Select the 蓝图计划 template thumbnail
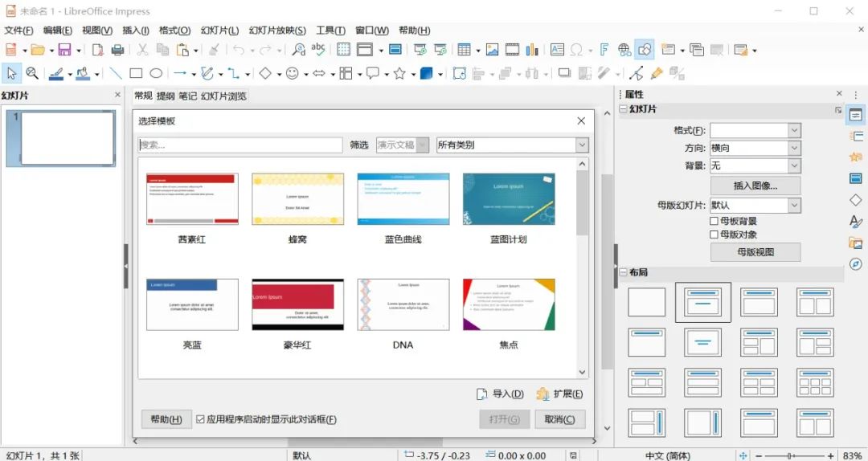 point(509,198)
